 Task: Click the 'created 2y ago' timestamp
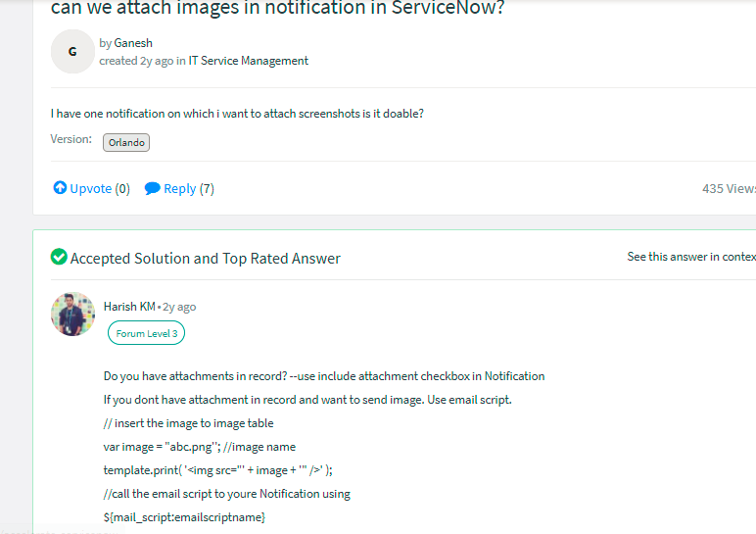[136, 61]
